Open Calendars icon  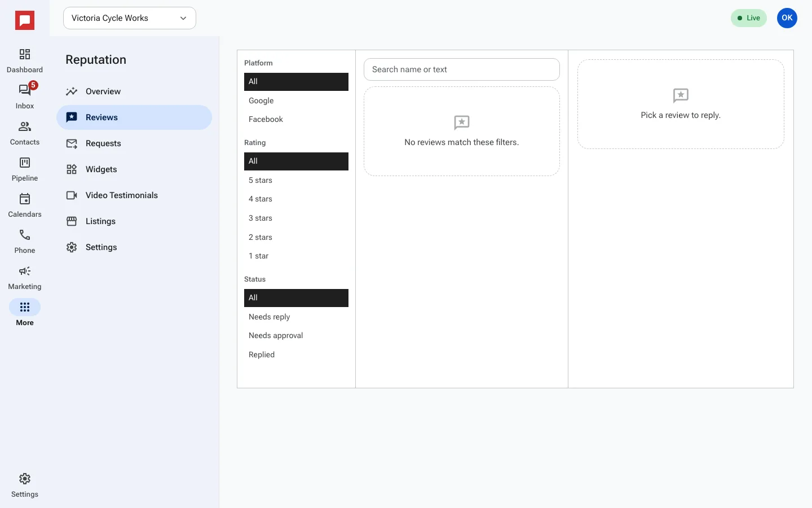[25, 199]
